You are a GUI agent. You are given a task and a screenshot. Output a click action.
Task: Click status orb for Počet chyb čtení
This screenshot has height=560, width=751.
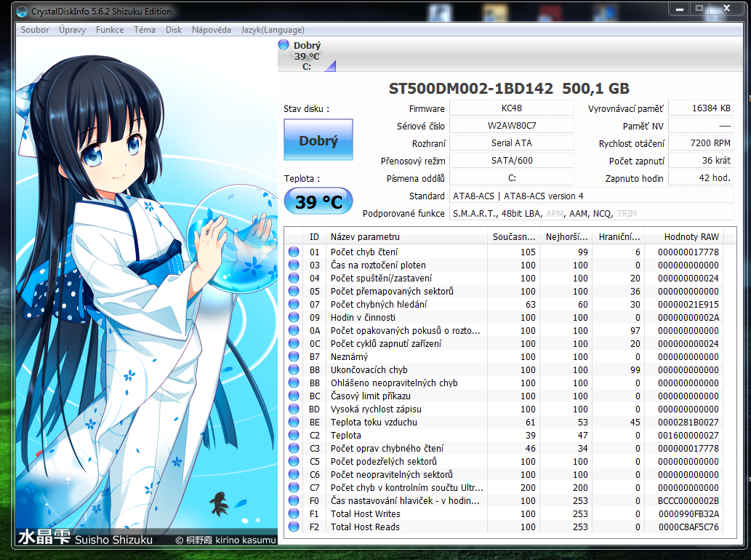(x=294, y=252)
